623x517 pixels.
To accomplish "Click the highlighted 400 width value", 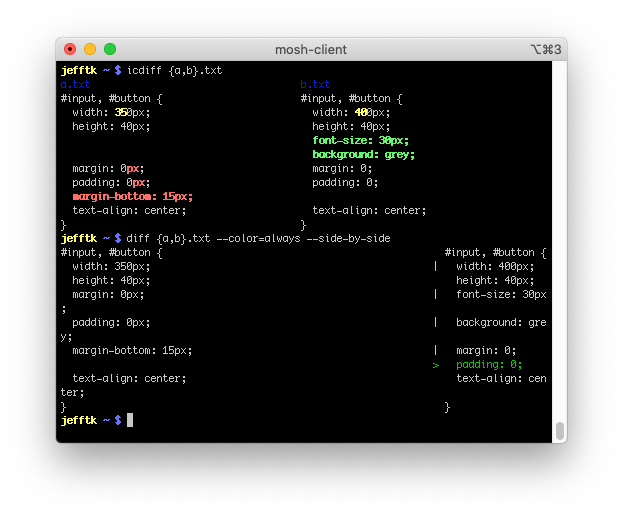I will [364, 113].
